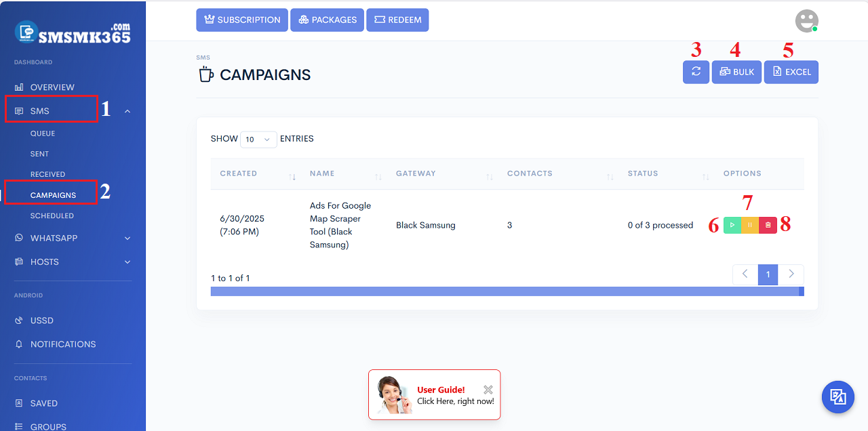Pause the campaign with the yellow button

pyautogui.click(x=750, y=225)
